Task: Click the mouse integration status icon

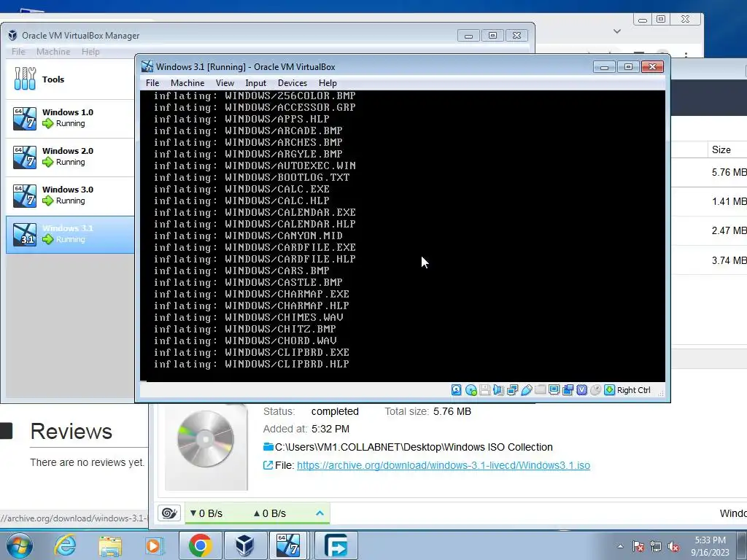Action: 595,390
